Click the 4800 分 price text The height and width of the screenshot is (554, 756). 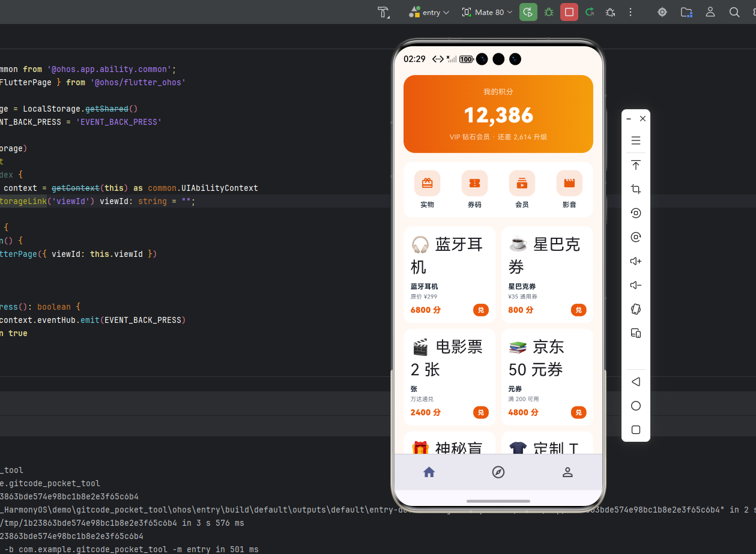(524, 412)
